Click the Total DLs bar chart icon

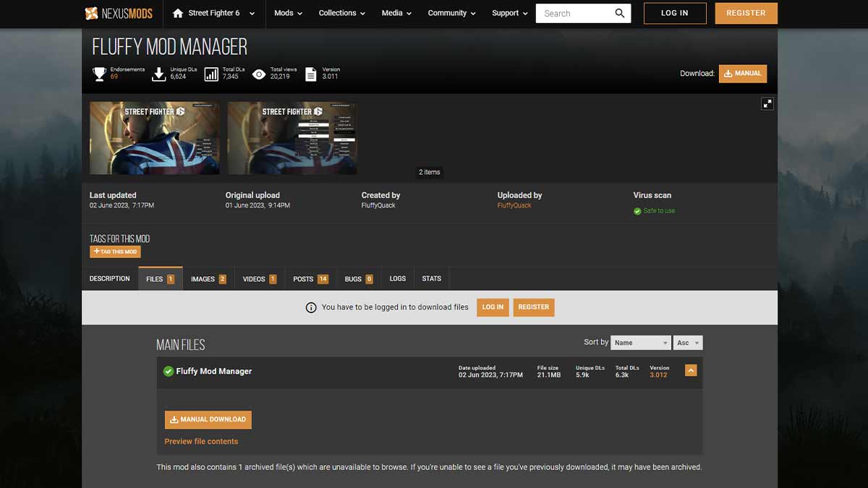click(211, 74)
